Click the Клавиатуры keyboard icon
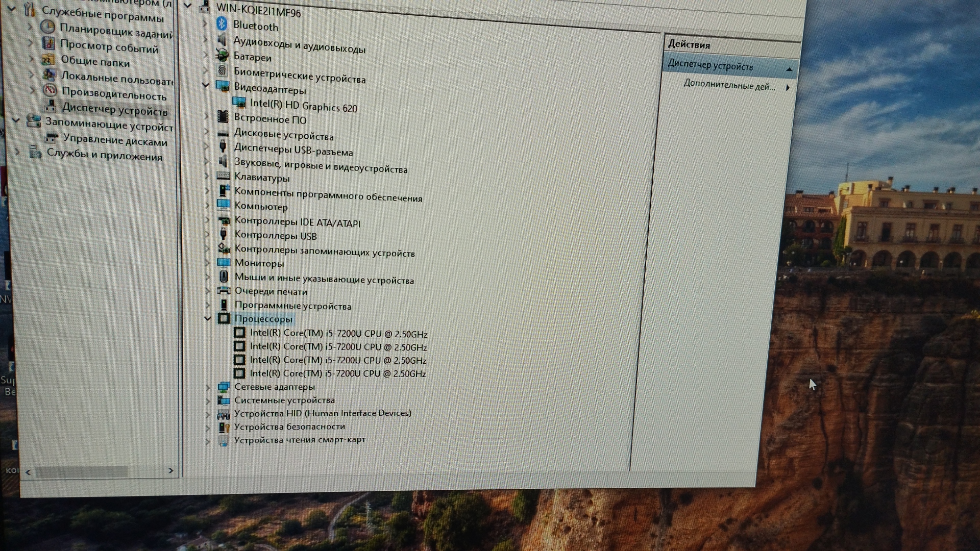Viewport: 980px width, 551px height. 223,176
